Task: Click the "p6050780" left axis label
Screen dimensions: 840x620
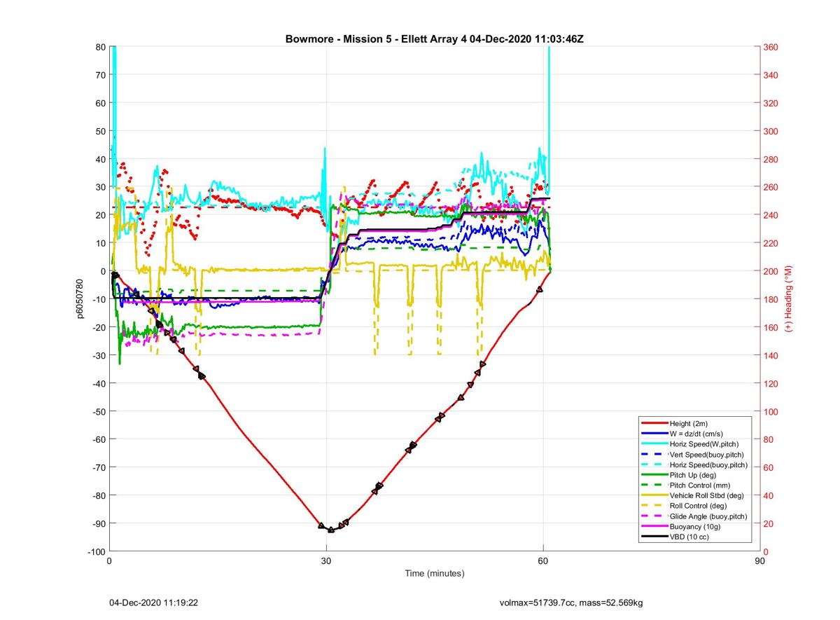Action: (80, 299)
